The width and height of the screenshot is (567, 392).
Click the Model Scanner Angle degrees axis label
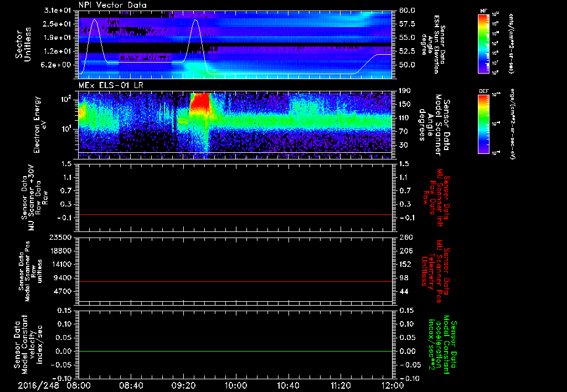click(x=434, y=125)
